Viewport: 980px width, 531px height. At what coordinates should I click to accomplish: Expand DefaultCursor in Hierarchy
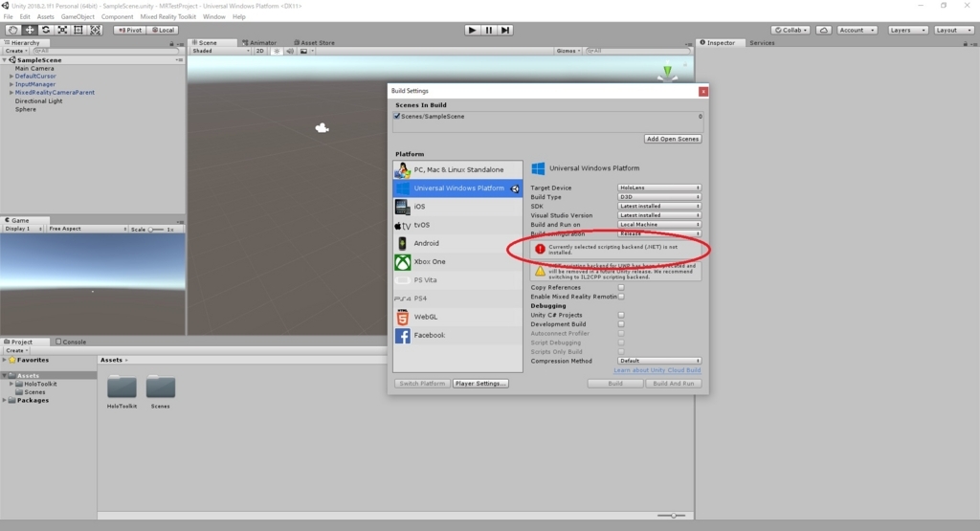pos(11,77)
